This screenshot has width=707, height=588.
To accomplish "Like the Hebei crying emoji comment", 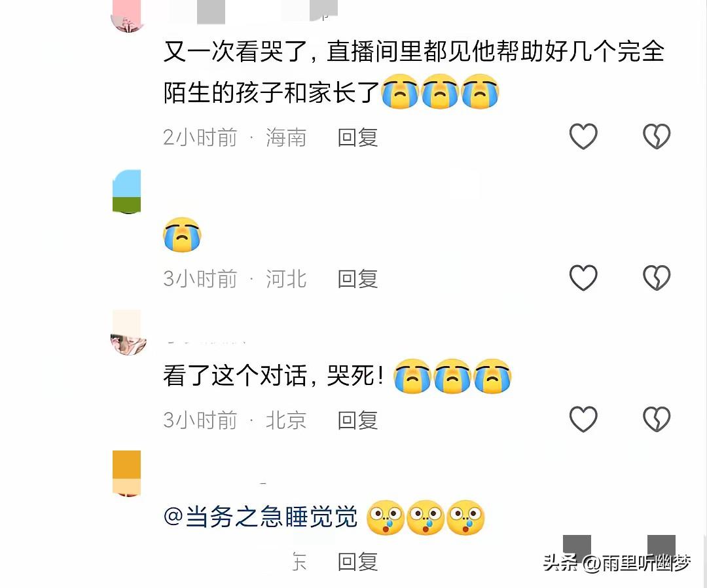I will coord(583,278).
